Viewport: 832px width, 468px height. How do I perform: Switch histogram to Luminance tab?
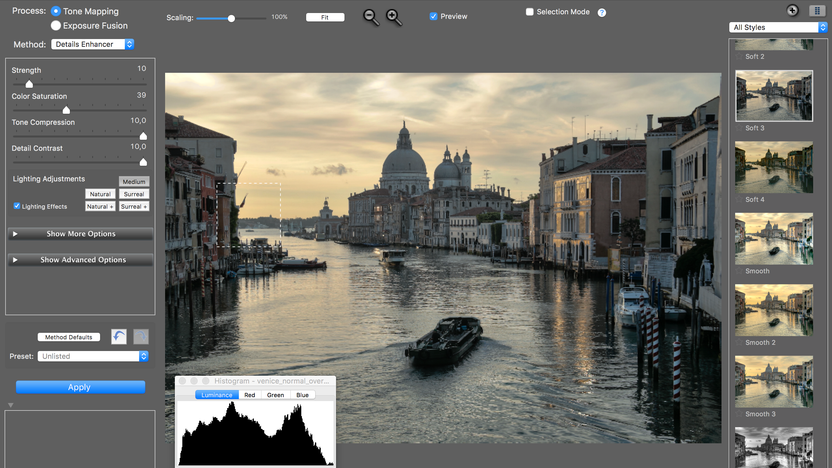[x=216, y=395]
